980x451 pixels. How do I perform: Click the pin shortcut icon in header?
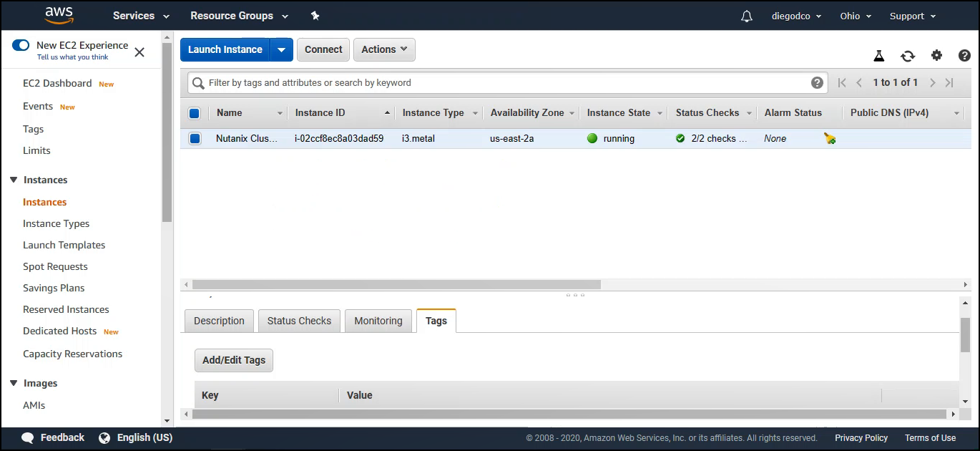(x=315, y=16)
